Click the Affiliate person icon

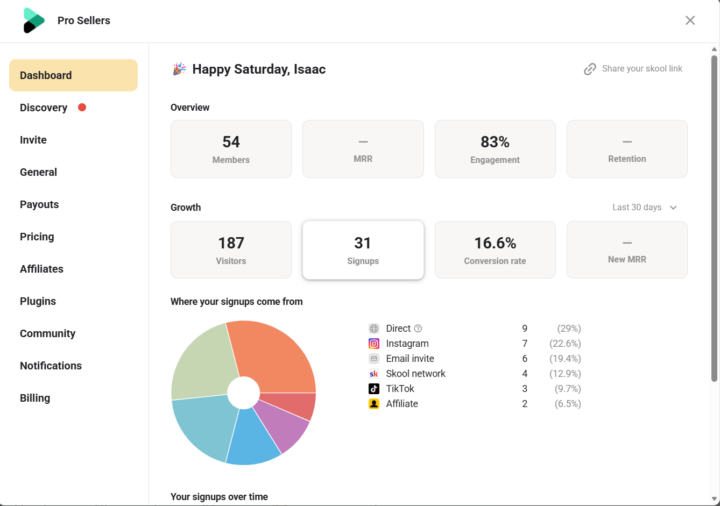(x=374, y=404)
